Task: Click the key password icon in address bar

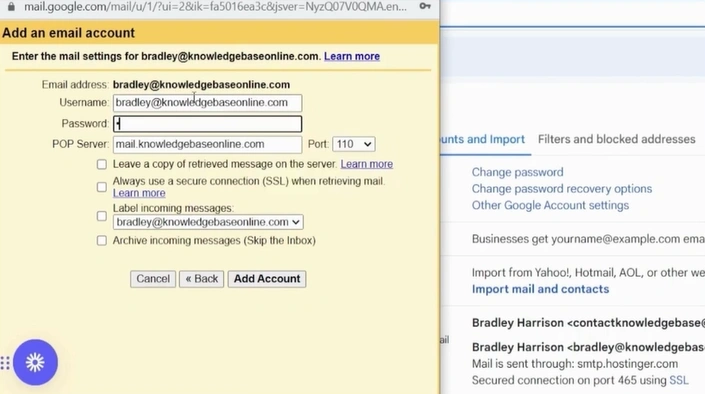Action: (x=425, y=6)
